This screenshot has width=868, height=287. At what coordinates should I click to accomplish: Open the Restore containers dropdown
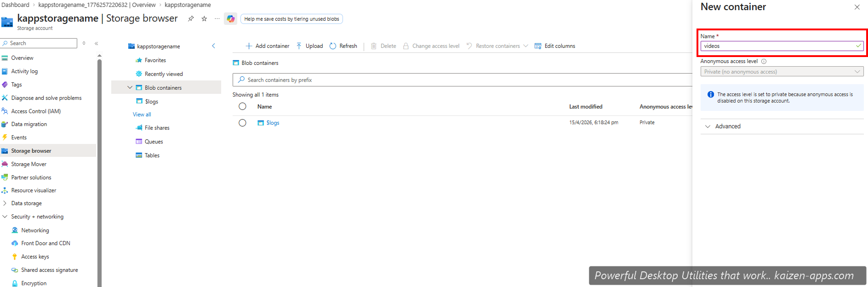tap(497, 46)
